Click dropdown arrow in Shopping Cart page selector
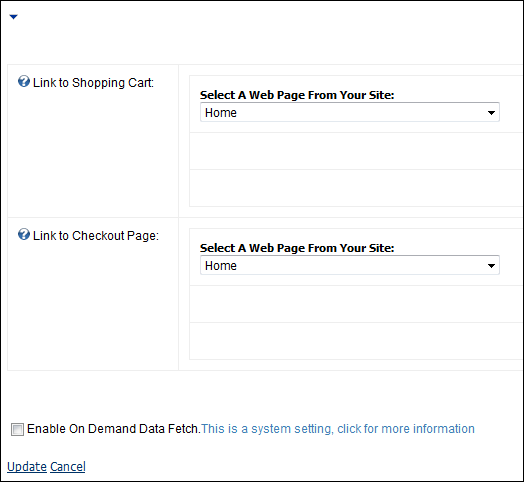This screenshot has height=482, width=524. [491, 113]
